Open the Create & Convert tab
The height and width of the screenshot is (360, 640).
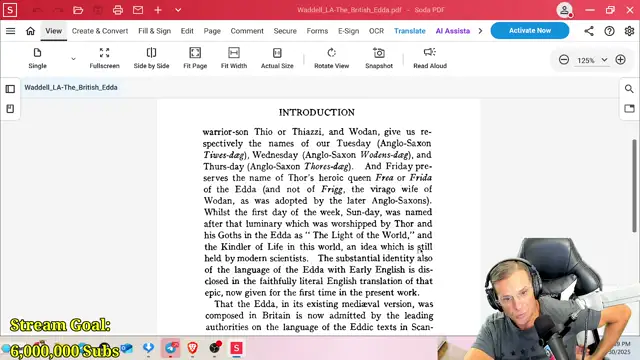(x=100, y=31)
